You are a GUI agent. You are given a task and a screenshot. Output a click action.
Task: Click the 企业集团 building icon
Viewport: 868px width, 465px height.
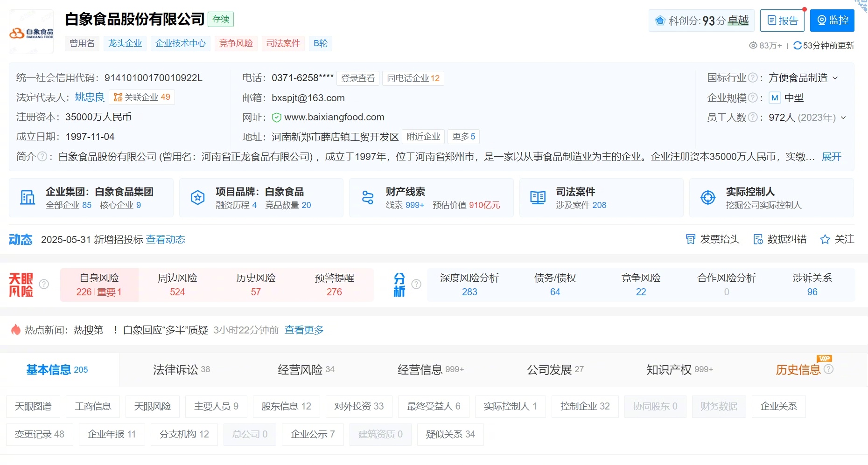click(x=28, y=198)
